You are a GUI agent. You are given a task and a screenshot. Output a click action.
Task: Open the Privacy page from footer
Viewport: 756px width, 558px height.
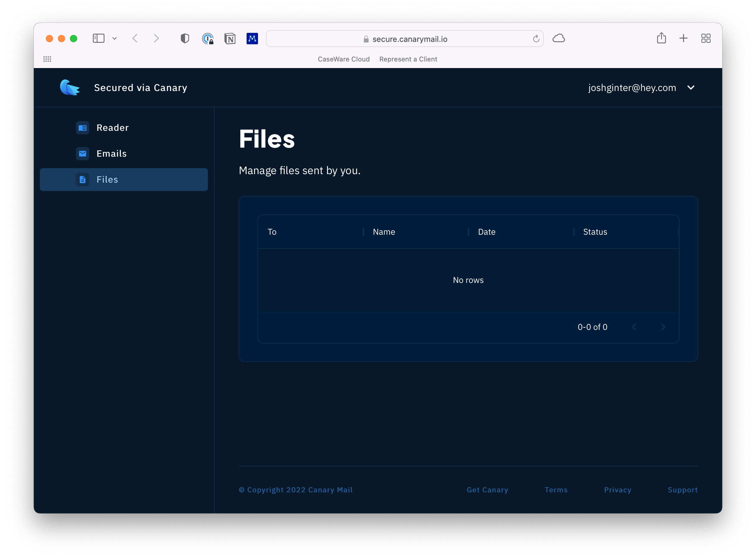[x=617, y=489]
